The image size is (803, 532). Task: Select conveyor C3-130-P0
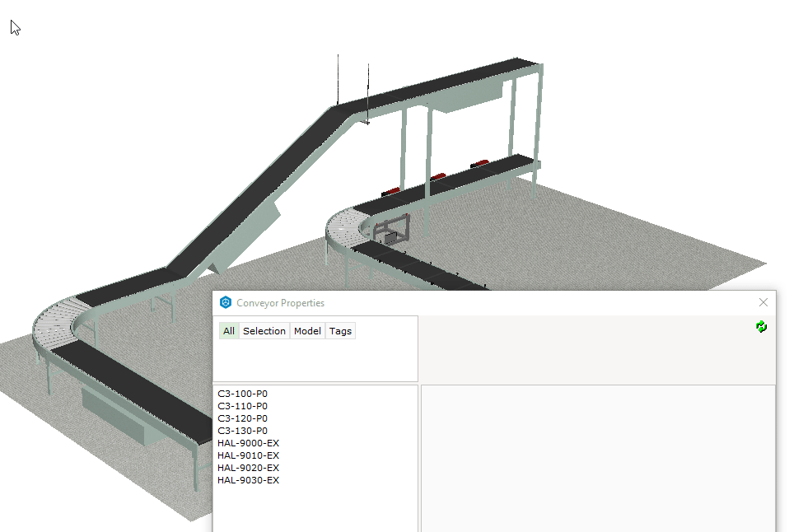[241, 430]
